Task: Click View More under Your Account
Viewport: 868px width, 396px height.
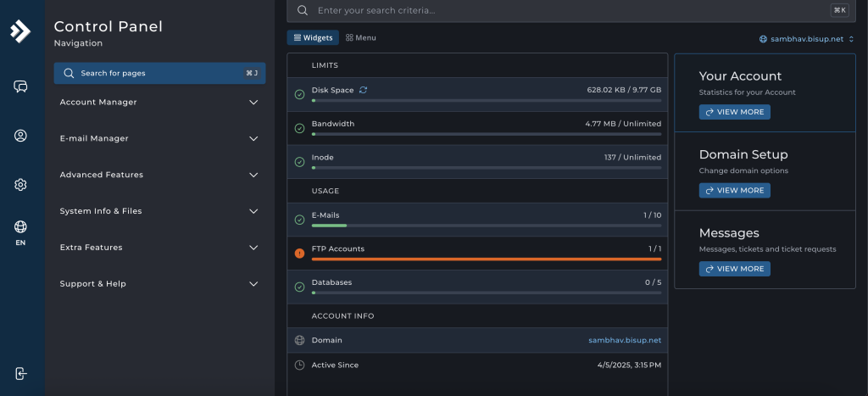Action: [734, 112]
